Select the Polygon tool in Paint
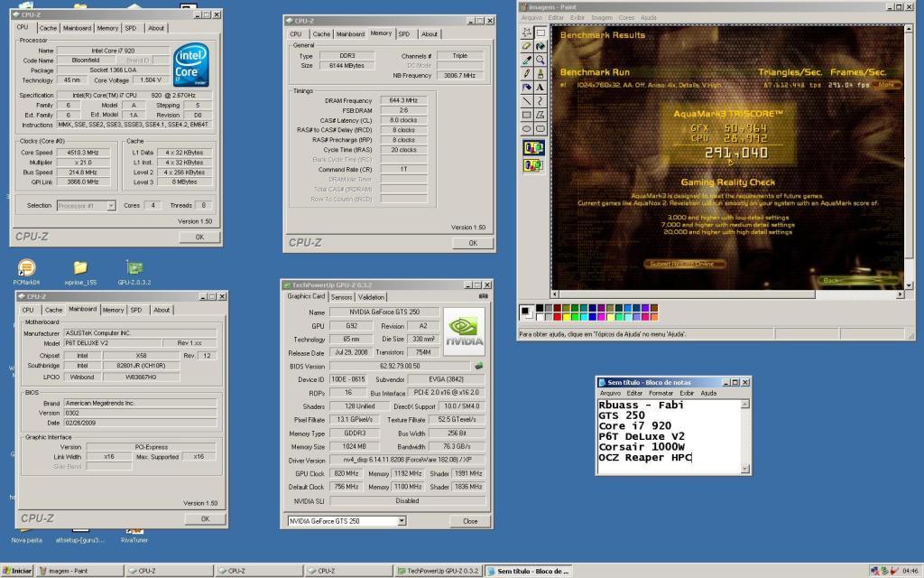924x578 pixels. point(540,115)
